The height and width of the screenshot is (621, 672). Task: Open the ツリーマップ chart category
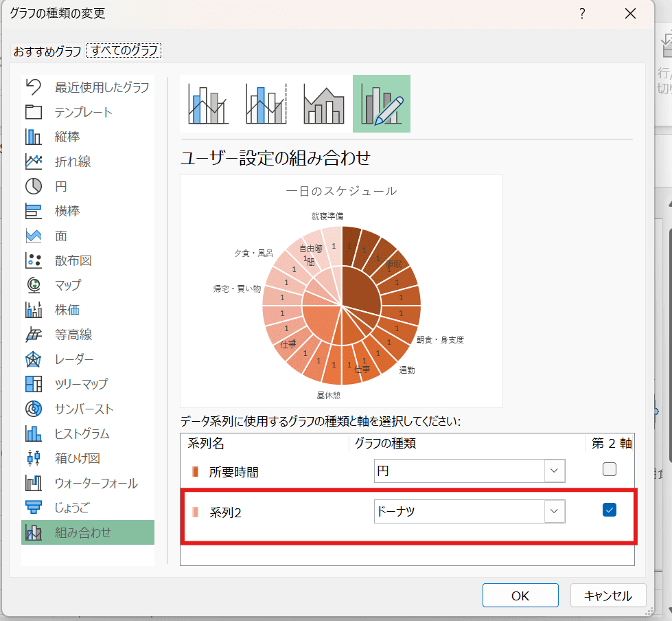43,384
